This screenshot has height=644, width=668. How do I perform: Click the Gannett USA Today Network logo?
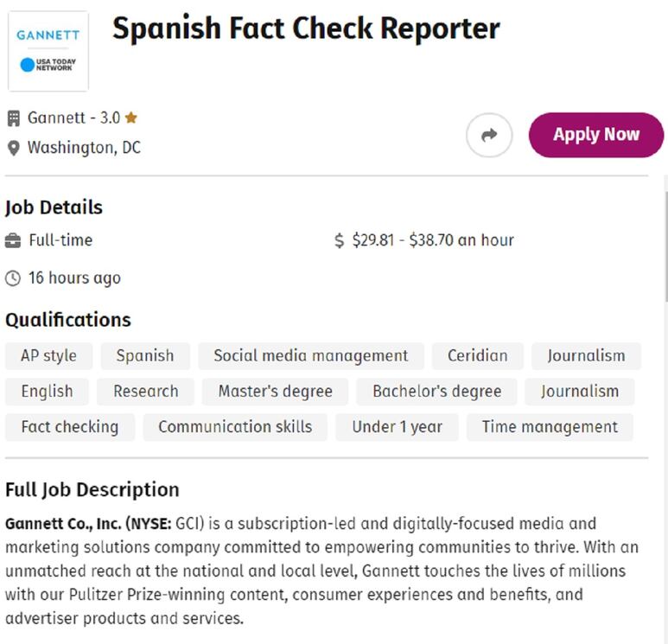pos(48,51)
